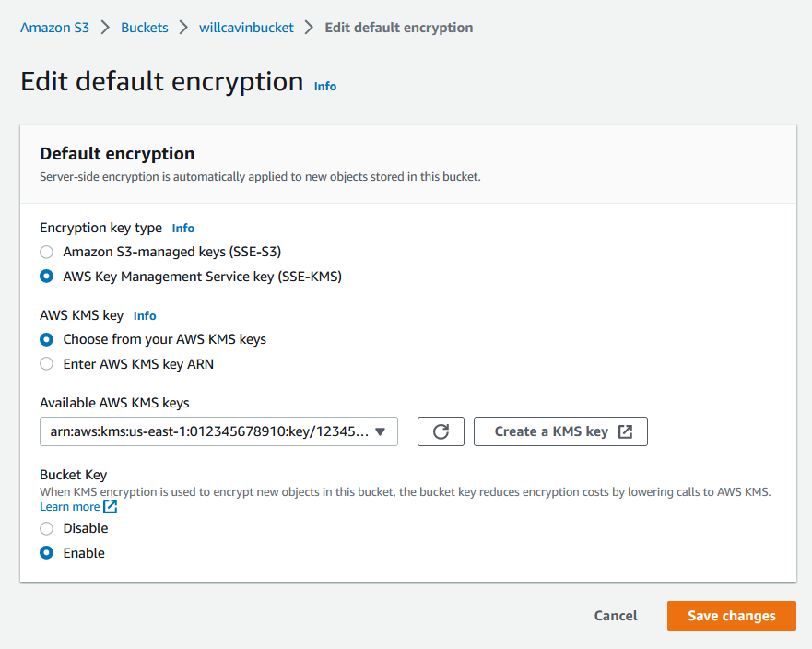Image resolution: width=812 pixels, height=649 pixels.
Task: Select Choose from your AWS KMS keys
Action: pos(46,339)
